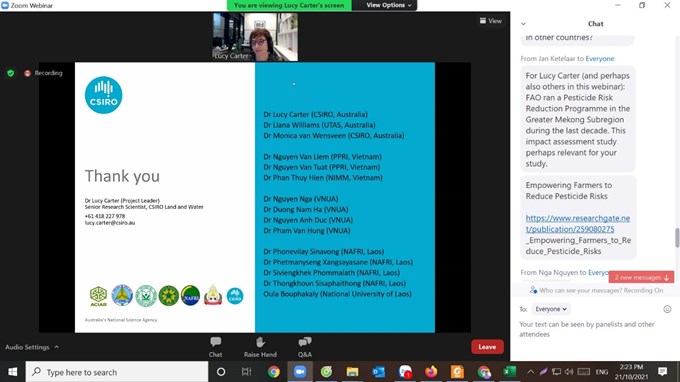Open the Q&A icon

[x=305, y=342]
